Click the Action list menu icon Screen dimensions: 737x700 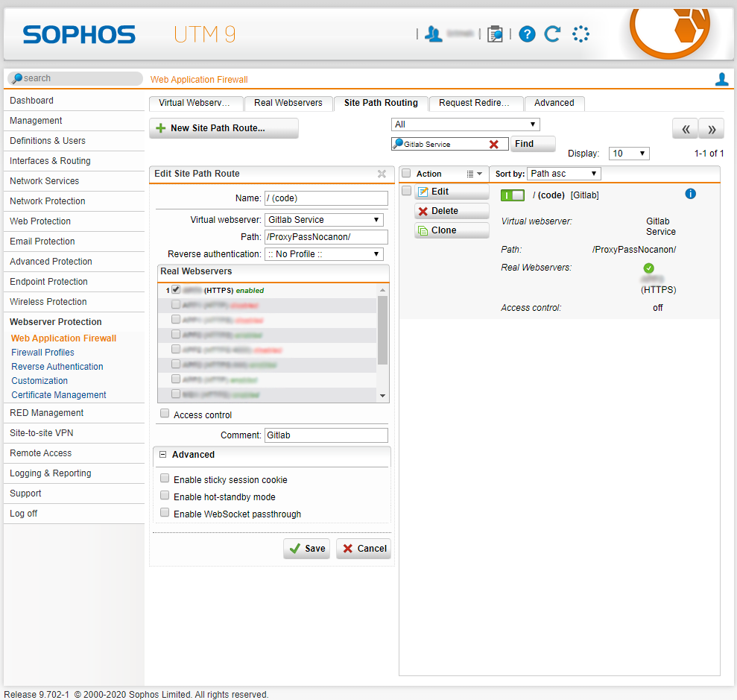[469, 174]
